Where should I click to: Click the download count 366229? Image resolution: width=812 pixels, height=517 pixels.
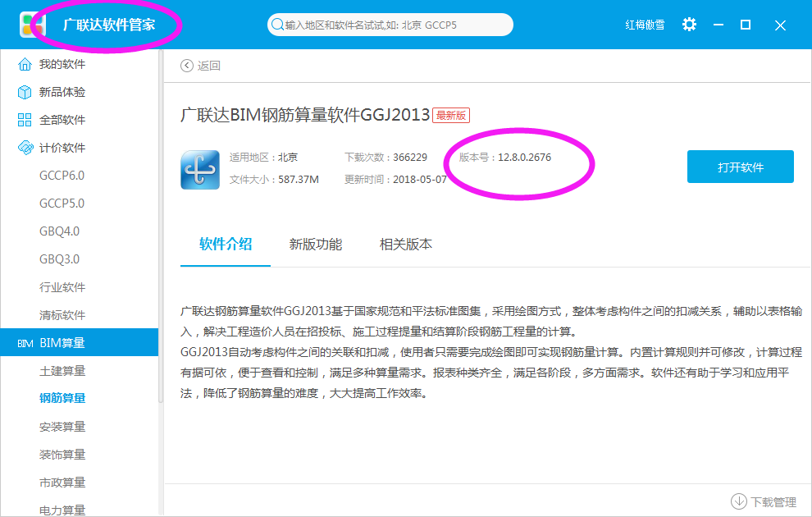[409, 158]
